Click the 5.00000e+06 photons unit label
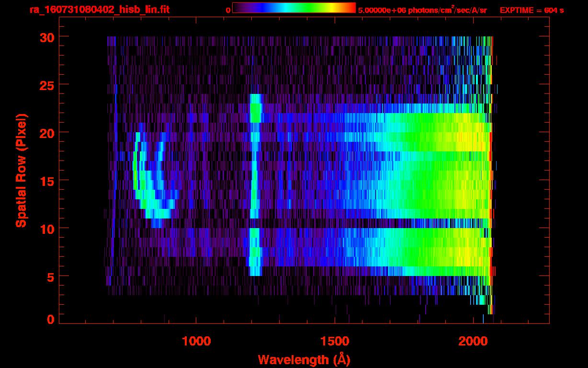 (422, 10)
